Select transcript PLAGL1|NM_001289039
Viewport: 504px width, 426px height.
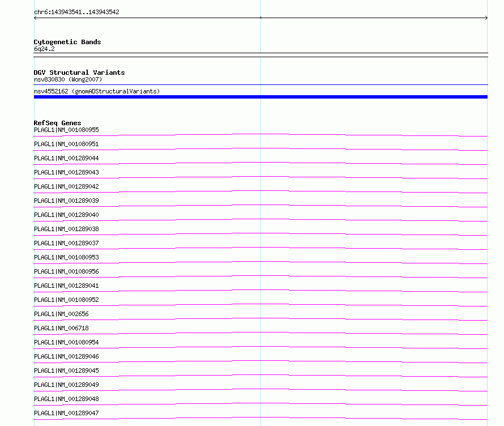pyautogui.click(x=66, y=201)
